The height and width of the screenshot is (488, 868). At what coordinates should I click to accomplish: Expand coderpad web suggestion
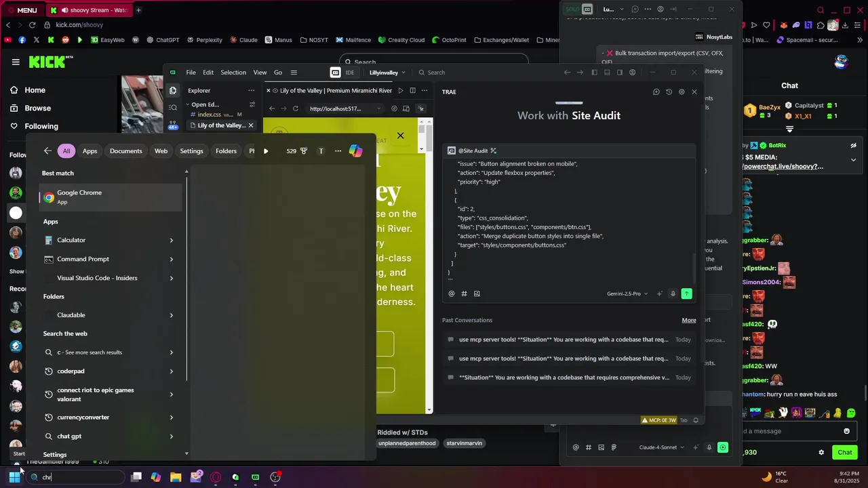(x=171, y=371)
